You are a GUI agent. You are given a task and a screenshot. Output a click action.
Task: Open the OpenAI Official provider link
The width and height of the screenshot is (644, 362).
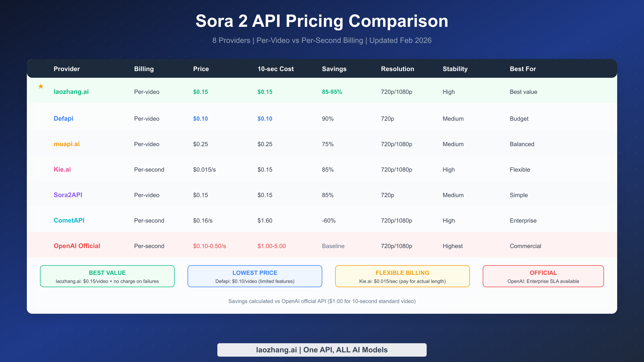tap(77, 246)
